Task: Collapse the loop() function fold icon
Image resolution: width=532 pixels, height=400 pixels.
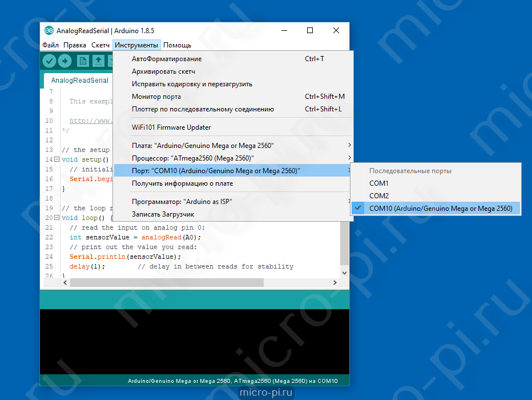Action: pos(57,218)
